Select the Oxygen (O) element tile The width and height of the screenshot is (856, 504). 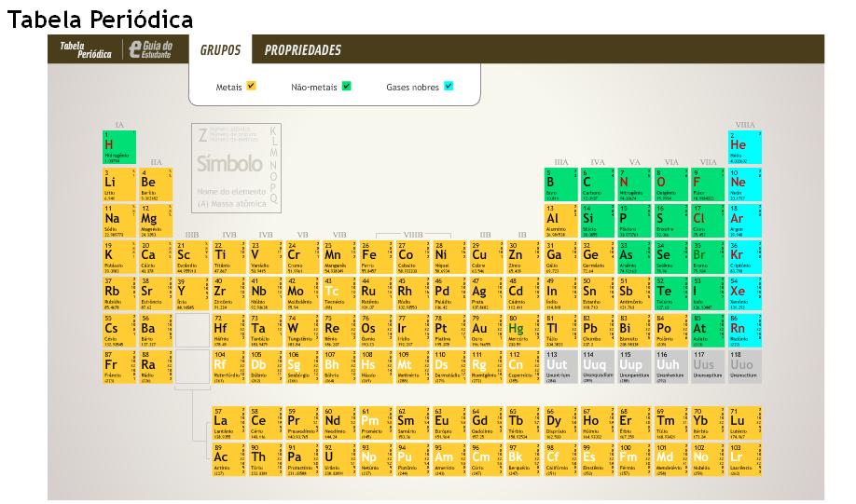(670, 184)
